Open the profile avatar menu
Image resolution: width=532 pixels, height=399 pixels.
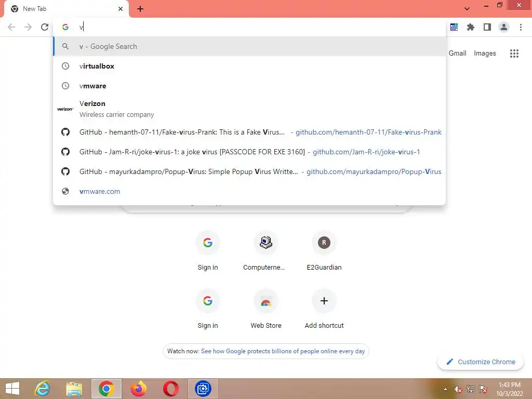[504, 27]
